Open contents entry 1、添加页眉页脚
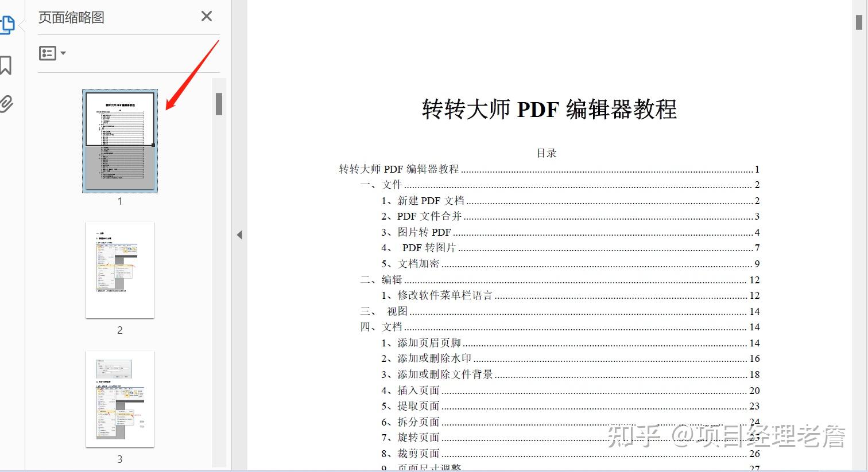Viewport: 868px width, 472px height. click(x=570, y=343)
